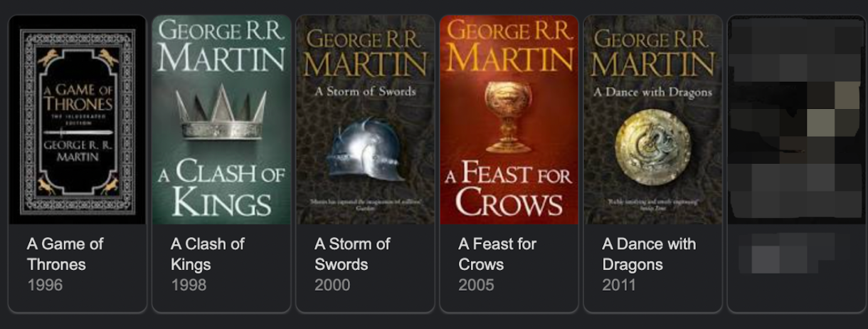868x329 pixels.
Task: Click the "A Game of Thrones" title text
Action: click(x=65, y=254)
